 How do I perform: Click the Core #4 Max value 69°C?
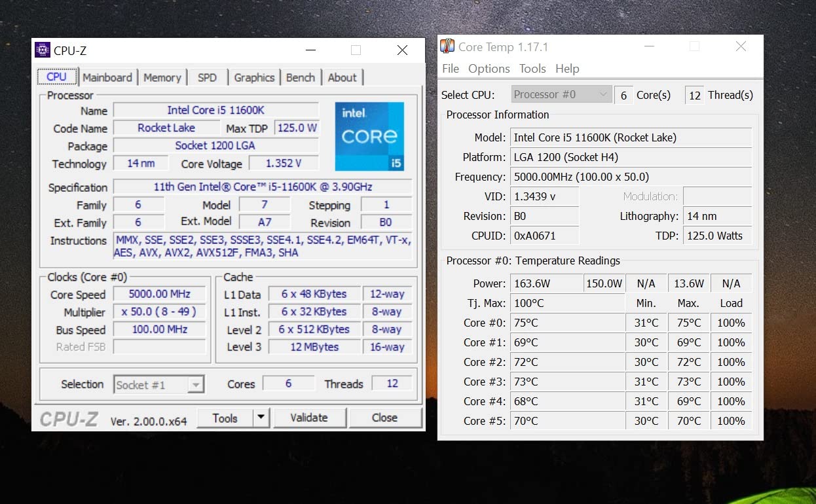pos(689,401)
